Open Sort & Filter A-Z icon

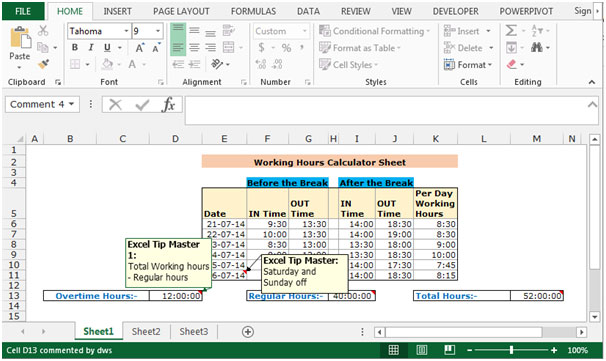(536, 31)
